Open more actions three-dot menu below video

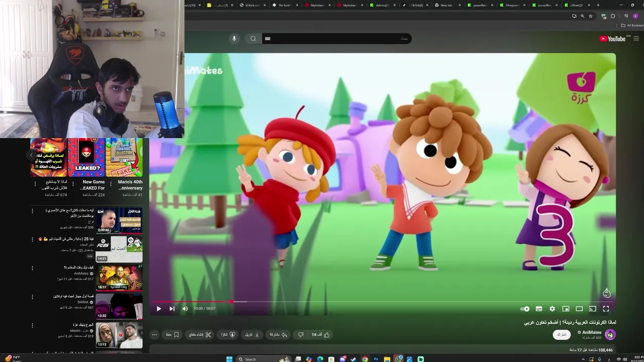[154, 335]
